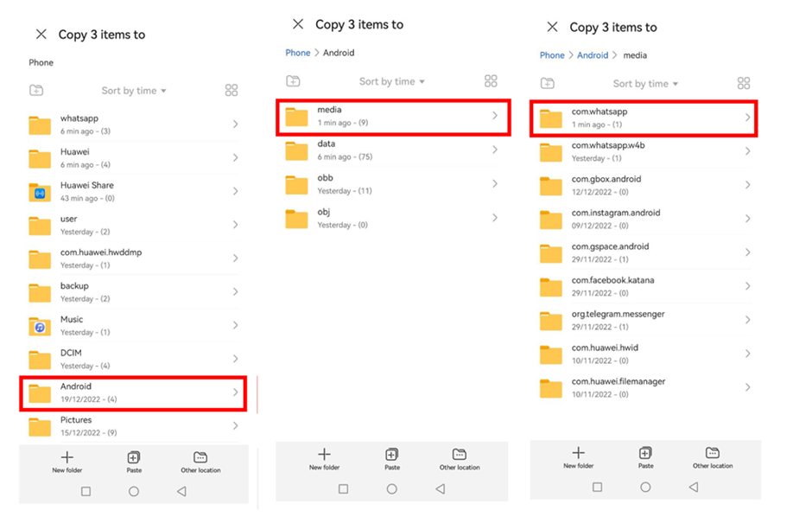Click Phone breadcrumb in right panel

click(x=552, y=55)
